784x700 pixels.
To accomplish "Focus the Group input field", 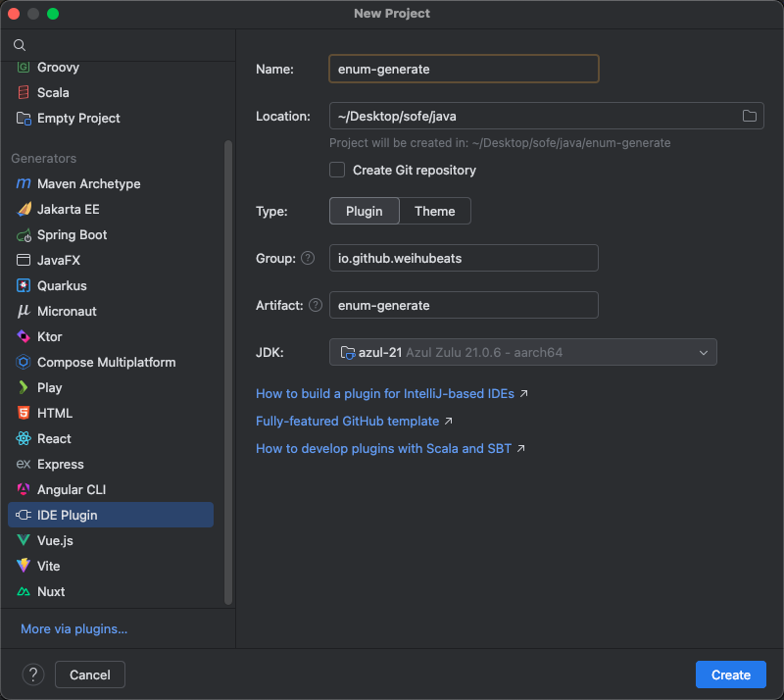I will (464, 258).
